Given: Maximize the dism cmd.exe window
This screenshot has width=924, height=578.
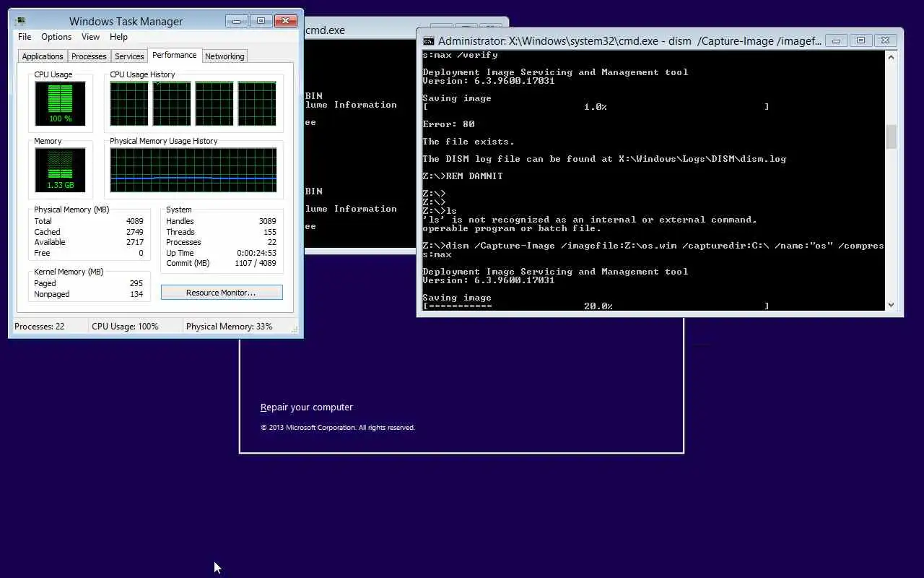Looking at the screenshot, I should 860,40.
